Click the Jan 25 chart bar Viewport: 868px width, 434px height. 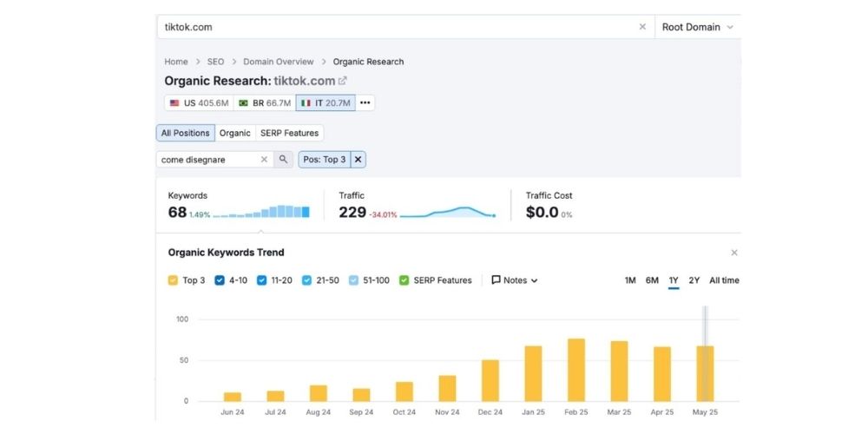534,373
